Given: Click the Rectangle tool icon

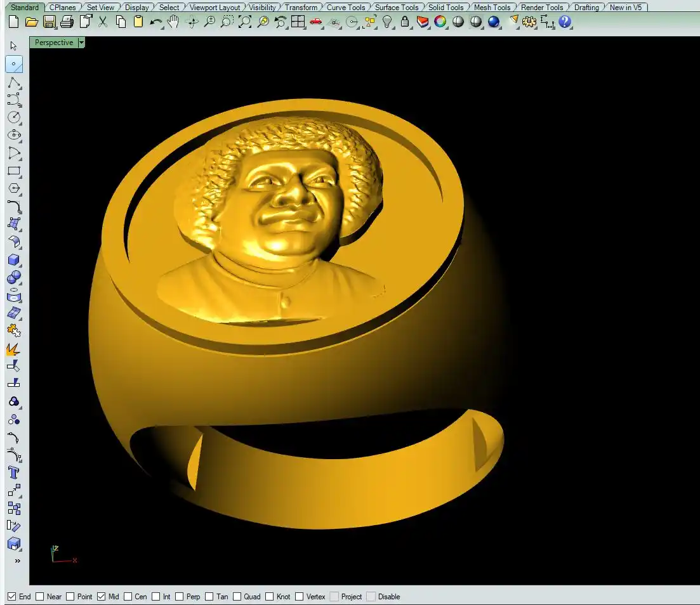Looking at the screenshot, I should (14, 171).
